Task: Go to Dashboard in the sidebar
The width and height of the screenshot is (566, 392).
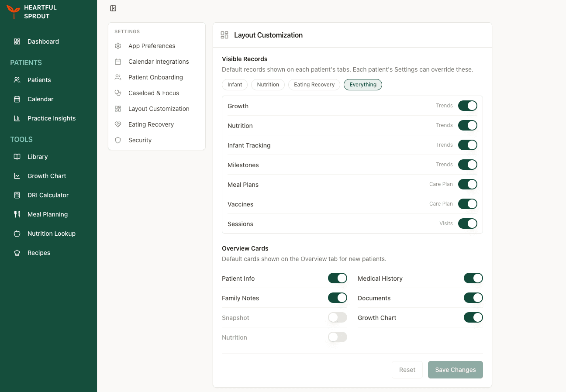Action: click(x=48, y=41)
